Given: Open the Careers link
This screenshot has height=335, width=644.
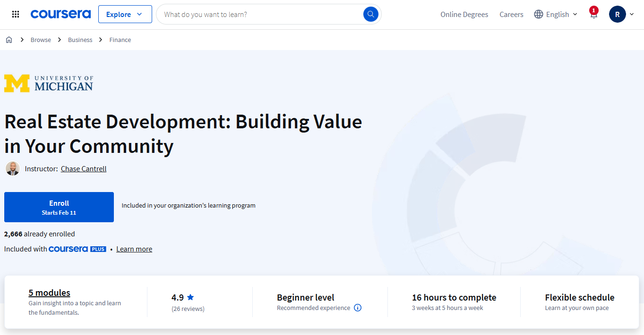Looking at the screenshot, I should coord(511,14).
